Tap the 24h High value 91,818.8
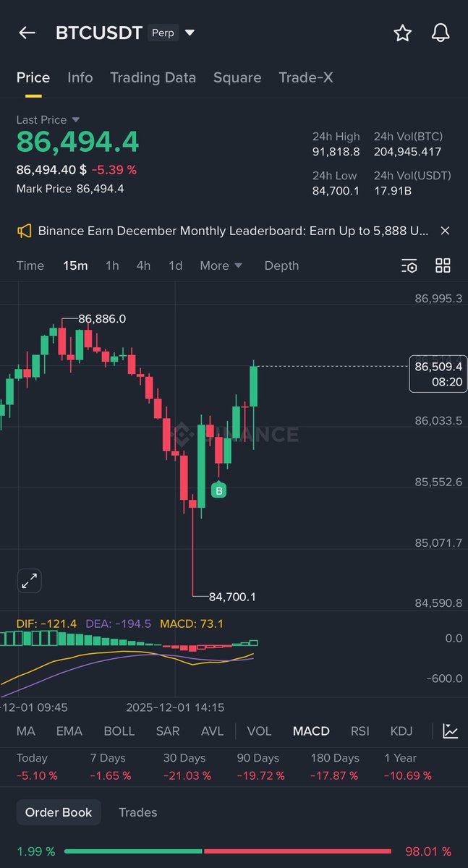Screen dimensions: 468x868 click(x=336, y=152)
